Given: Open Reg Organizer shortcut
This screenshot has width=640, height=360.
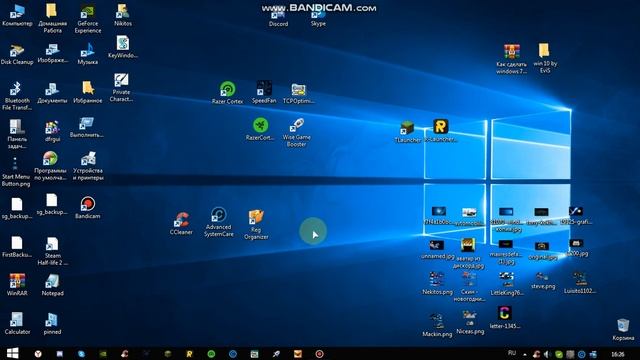Looking at the screenshot, I should pyautogui.click(x=256, y=224).
